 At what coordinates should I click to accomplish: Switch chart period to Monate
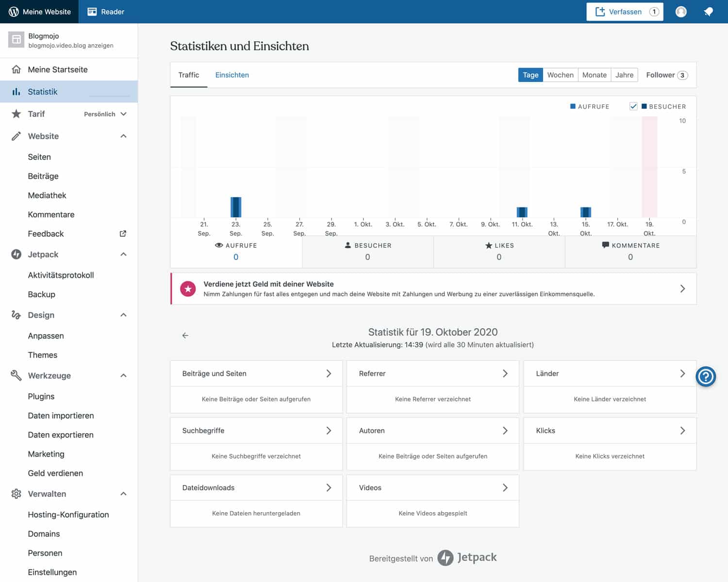(x=594, y=75)
